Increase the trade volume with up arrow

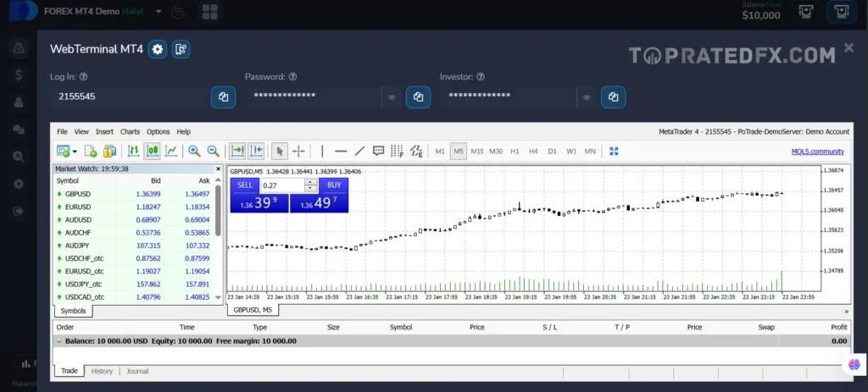(x=311, y=181)
